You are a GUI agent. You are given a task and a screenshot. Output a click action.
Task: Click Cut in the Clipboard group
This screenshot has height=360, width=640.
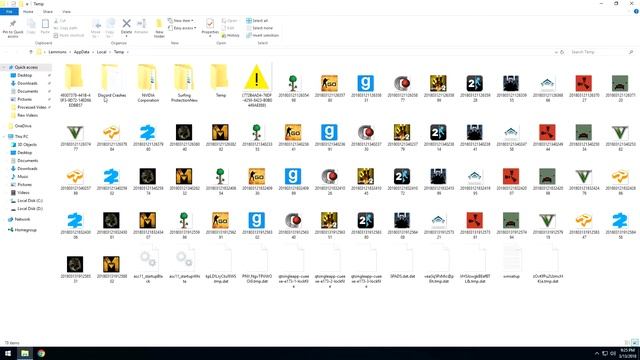click(60, 20)
